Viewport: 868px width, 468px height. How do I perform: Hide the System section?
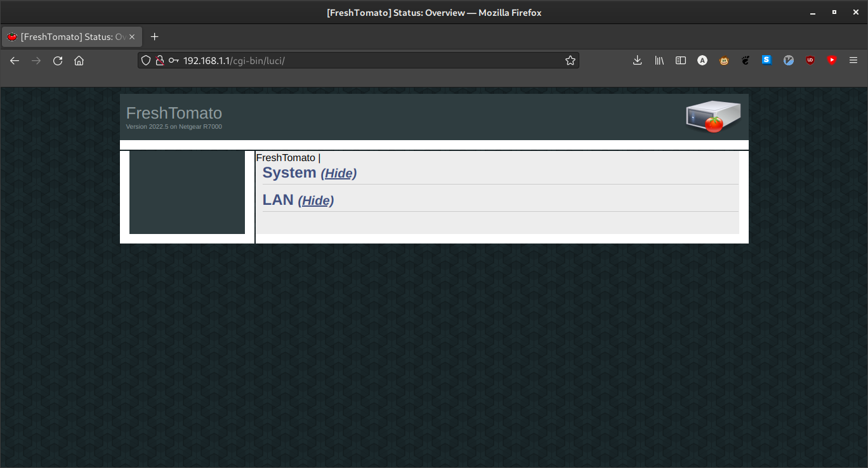coord(339,173)
